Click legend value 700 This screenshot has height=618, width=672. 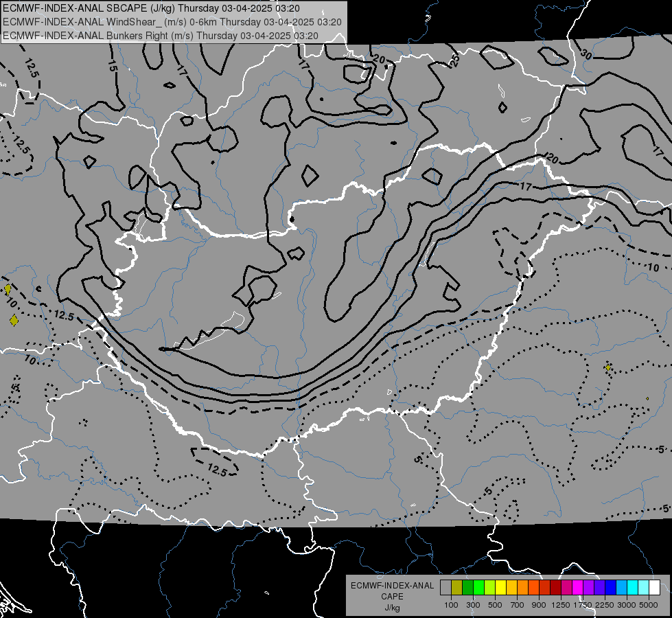(518, 605)
